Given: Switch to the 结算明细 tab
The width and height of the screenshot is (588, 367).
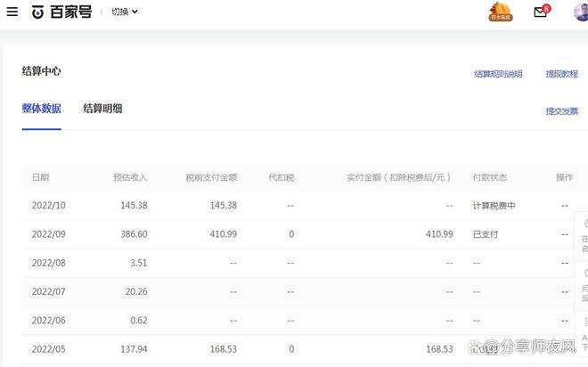Looking at the screenshot, I should tap(102, 109).
